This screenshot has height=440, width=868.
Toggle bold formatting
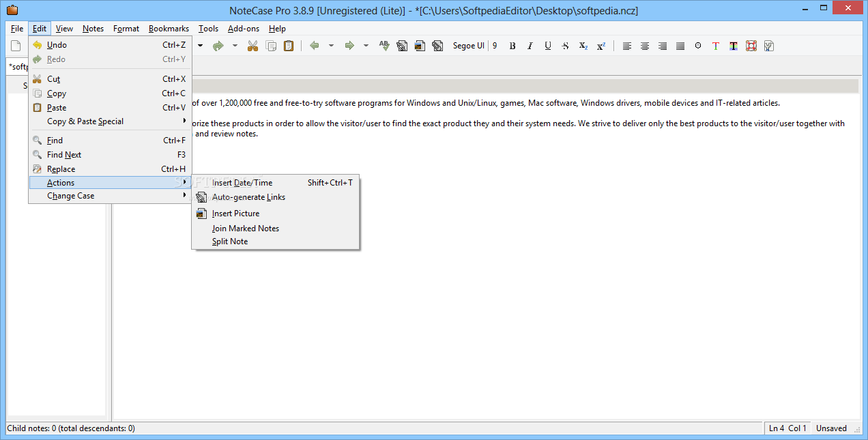click(512, 46)
